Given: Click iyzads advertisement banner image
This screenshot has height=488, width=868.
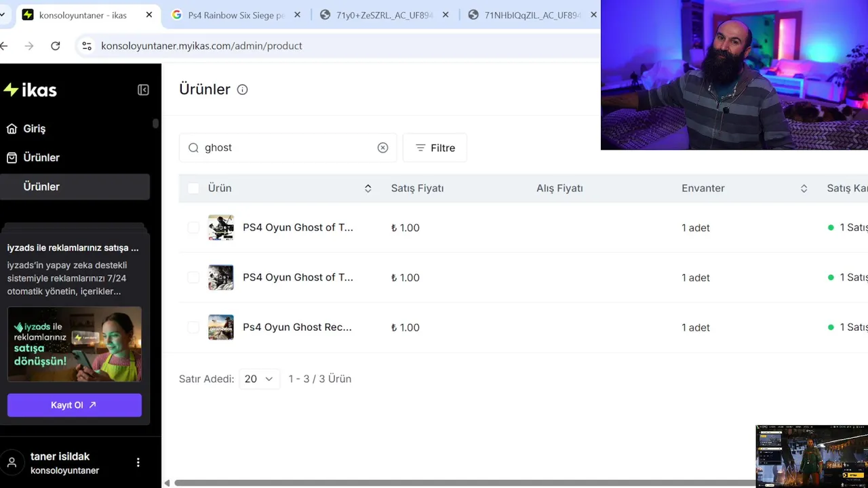Looking at the screenshot, I should pos(75,344).
